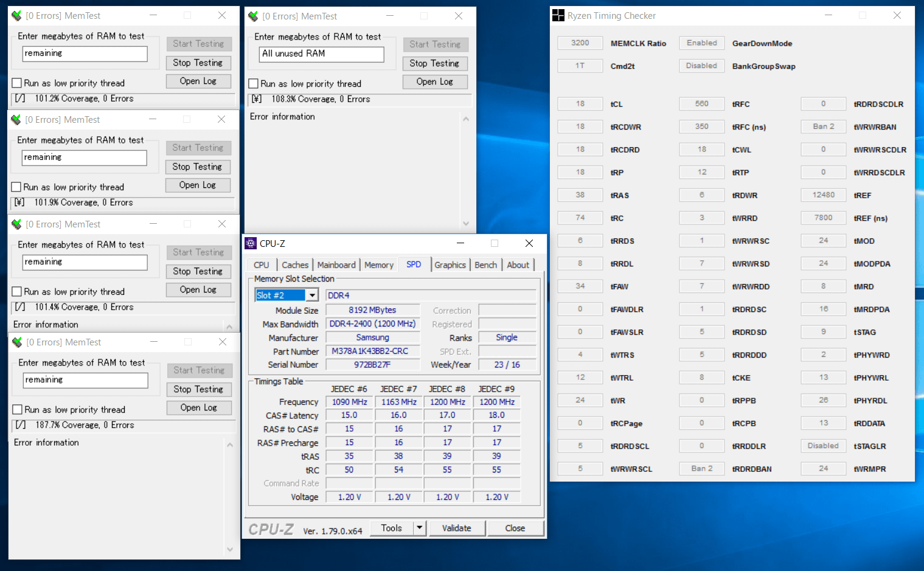Switch to the Memory tab in CPU-Z
The image size is (924, 571).
tap(378, 265)
